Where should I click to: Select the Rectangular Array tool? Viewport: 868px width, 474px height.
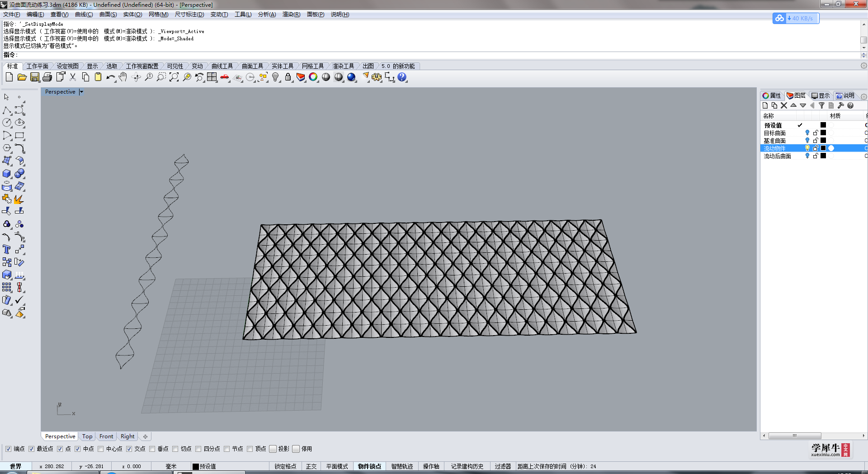pos(7,287)
